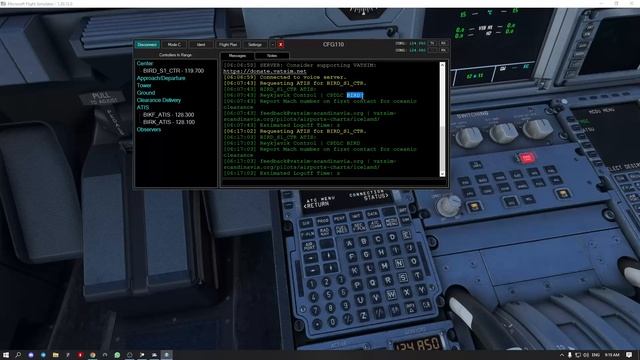Expand the Tower controller group
Image resolution: width=640 pixels, height=360 pixels.
(144, 85)
